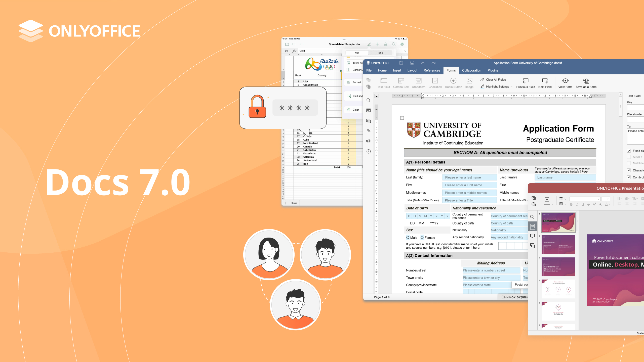Open the font name dropdown in presentation toolbar

tap(599, 199)
